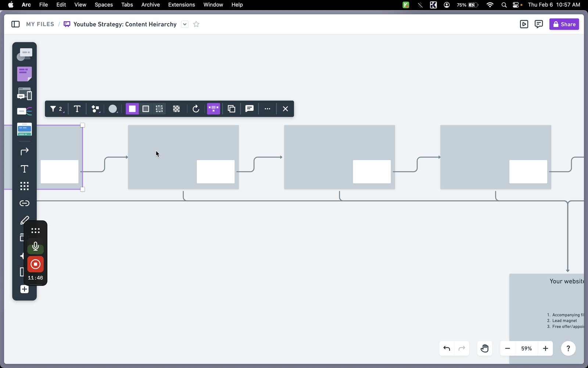Click the Share button
The image size is (588, 368).
(564, 24)
